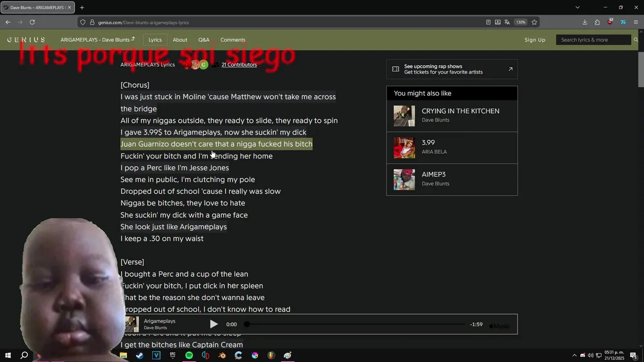Open the uBlock Origin shield extension
The image size is (644, 362).
(x=610, y=22)
